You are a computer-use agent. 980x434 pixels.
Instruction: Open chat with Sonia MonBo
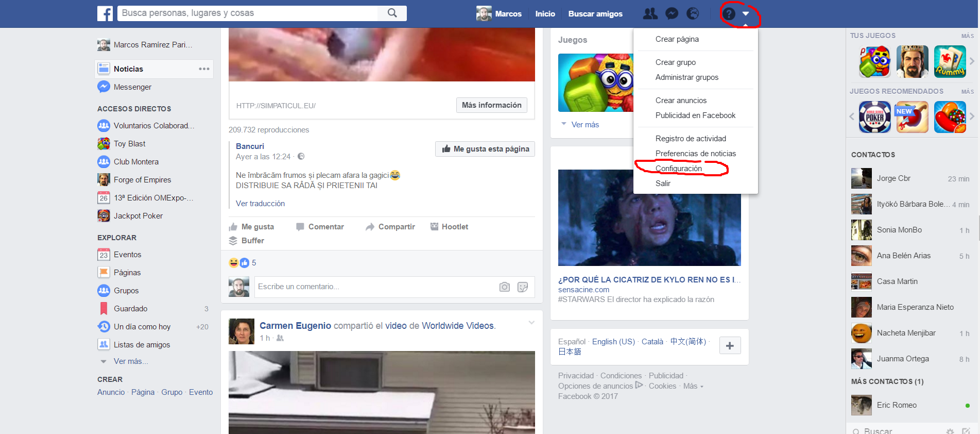pos(910,230)
